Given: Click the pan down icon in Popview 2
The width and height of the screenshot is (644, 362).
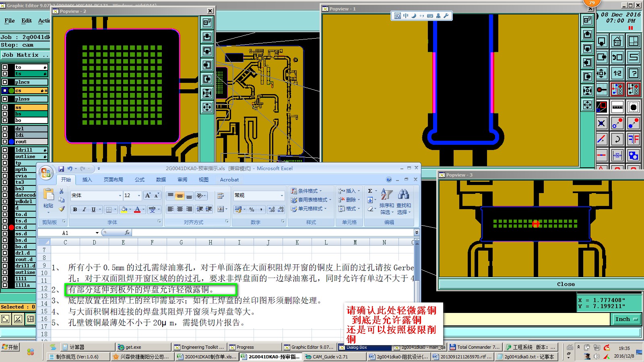Looking at the screenshot, I should (207, 51).
